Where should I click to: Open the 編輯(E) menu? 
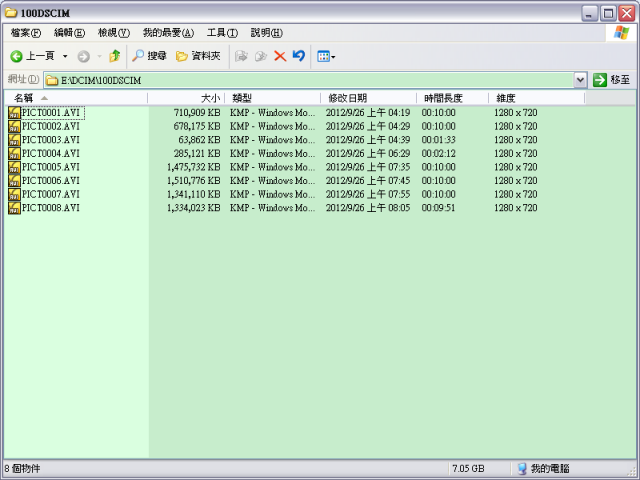tap(69, 33)
